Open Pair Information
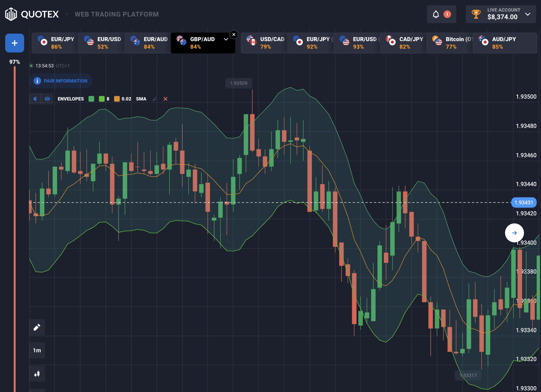The width and height of the screenshot is (541, 392). coord(61,81)
